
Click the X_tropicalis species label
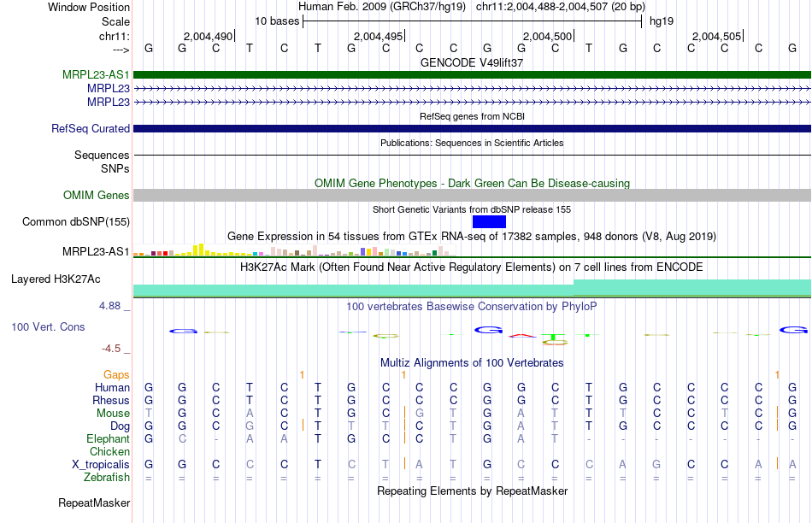pyautogui.click(x=101, y=465)
